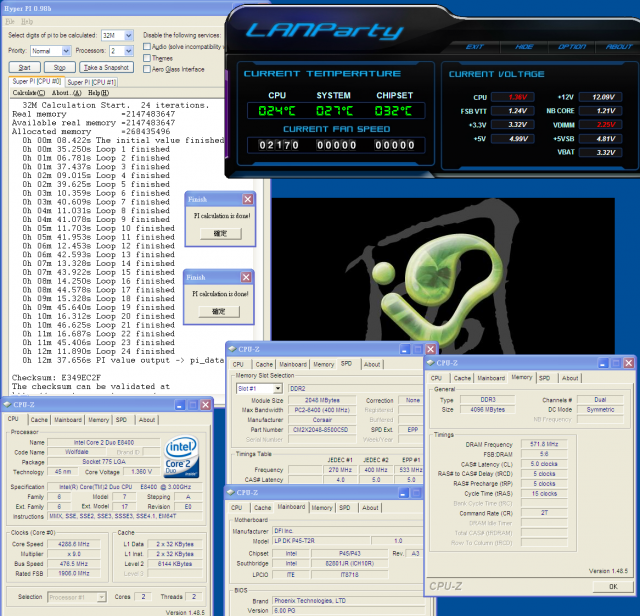This screenshot has height=616, width=640.
Task: Click the CPU-Z icon in memory window title
Action: (x=430, y=362)
